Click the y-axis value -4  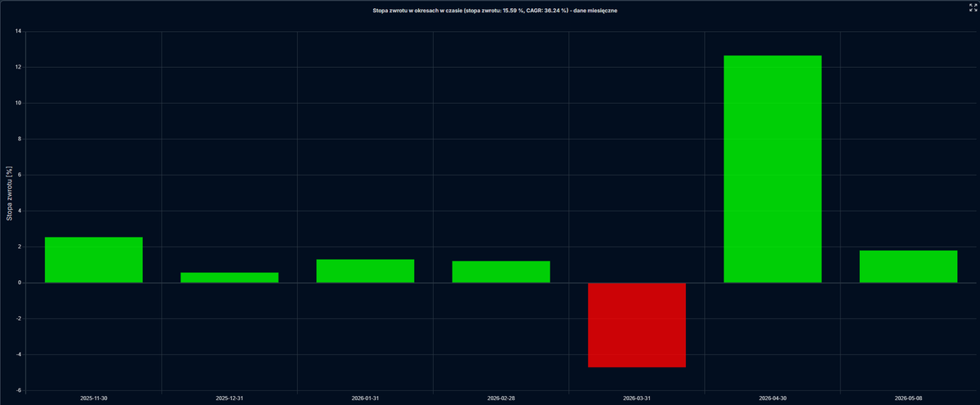[19, 354]
